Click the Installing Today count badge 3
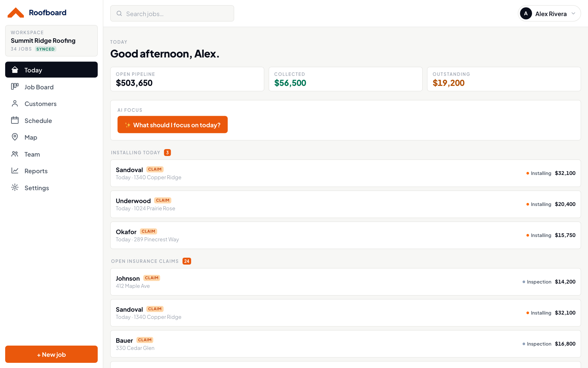Viewport: 588px width, 368px height. [167, 153]
